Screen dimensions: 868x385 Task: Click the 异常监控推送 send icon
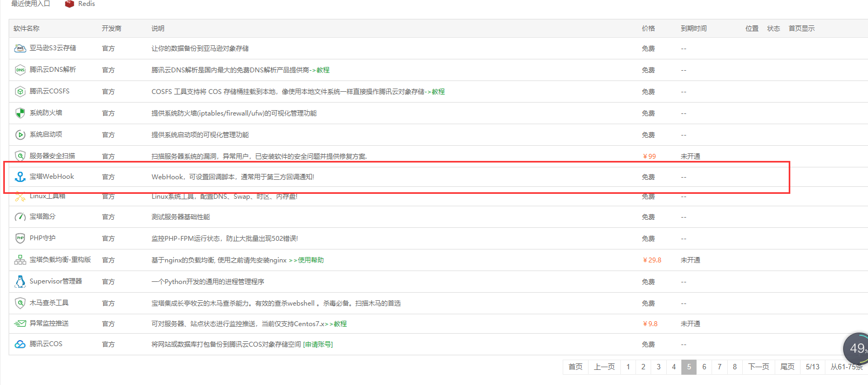point(20,323)
